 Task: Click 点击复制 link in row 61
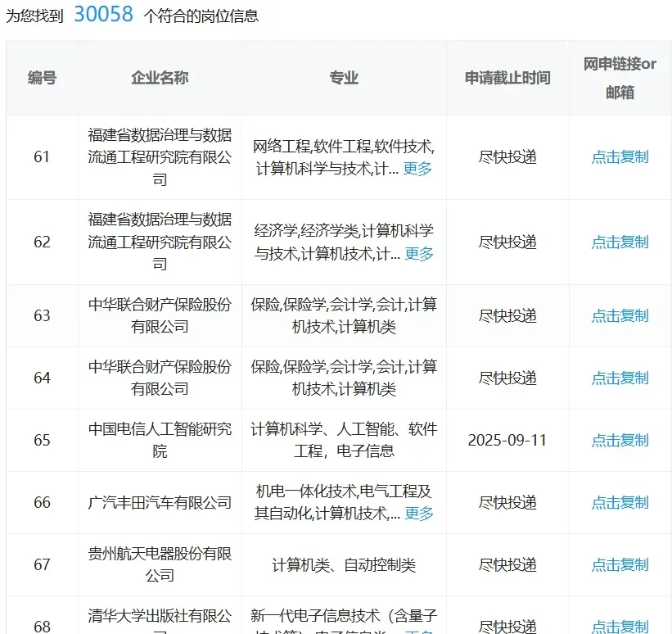point(620,157)
